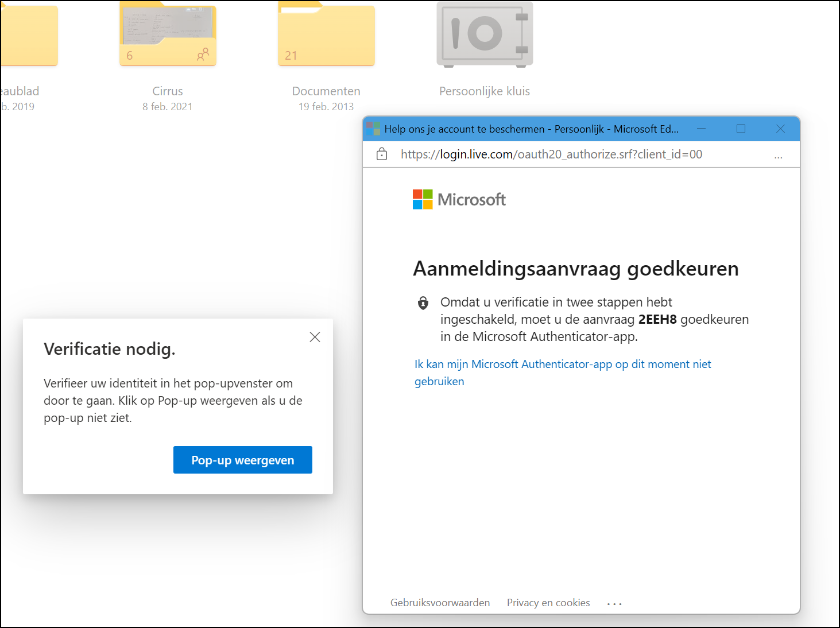Click the Verificatie nodig dialog title
840x628 pixels.
110,349
